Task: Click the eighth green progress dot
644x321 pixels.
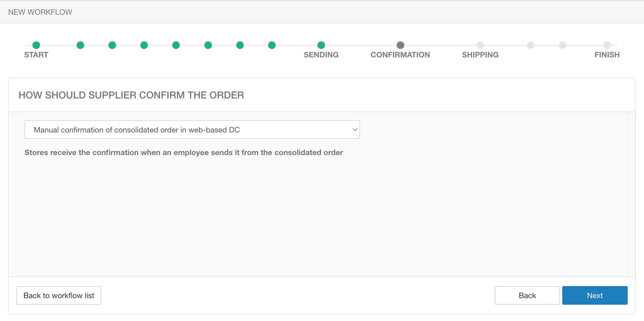Action: pos(272,45)
